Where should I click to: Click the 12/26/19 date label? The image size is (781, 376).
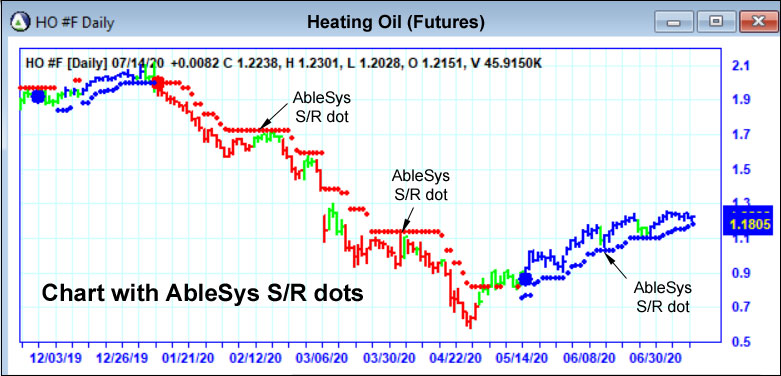click(121, 358)
